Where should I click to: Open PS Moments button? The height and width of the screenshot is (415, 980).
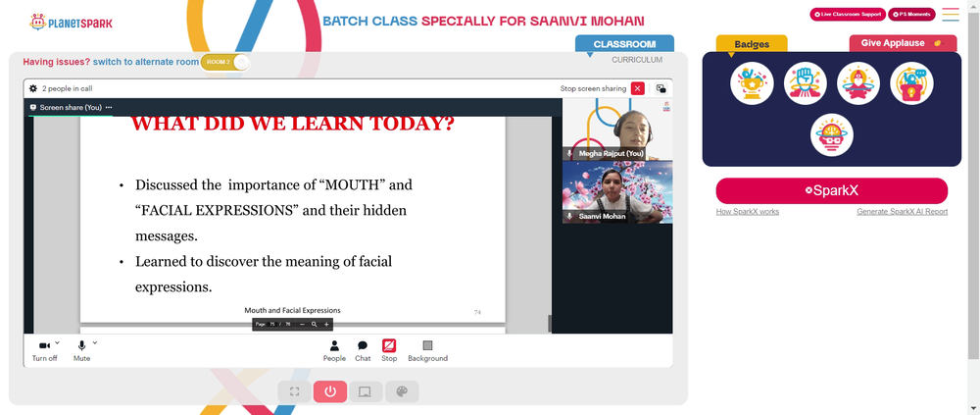tap(911, 14)
